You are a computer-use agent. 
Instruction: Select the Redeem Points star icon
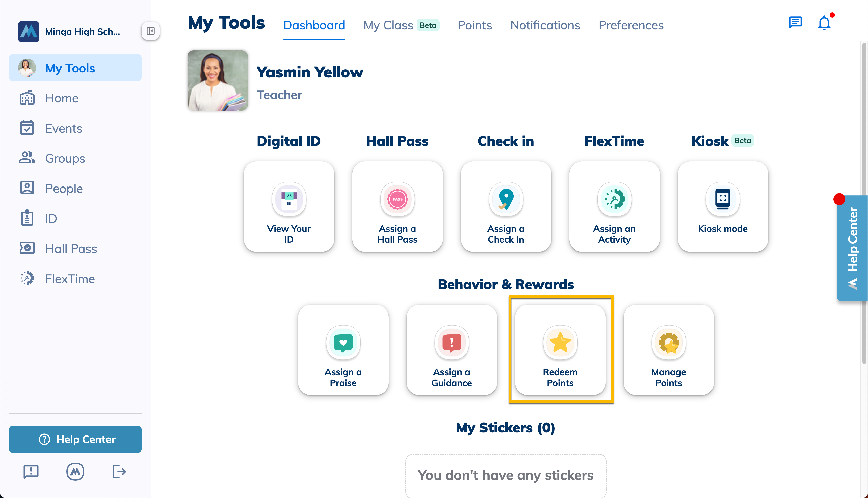[x=560, y=342]
